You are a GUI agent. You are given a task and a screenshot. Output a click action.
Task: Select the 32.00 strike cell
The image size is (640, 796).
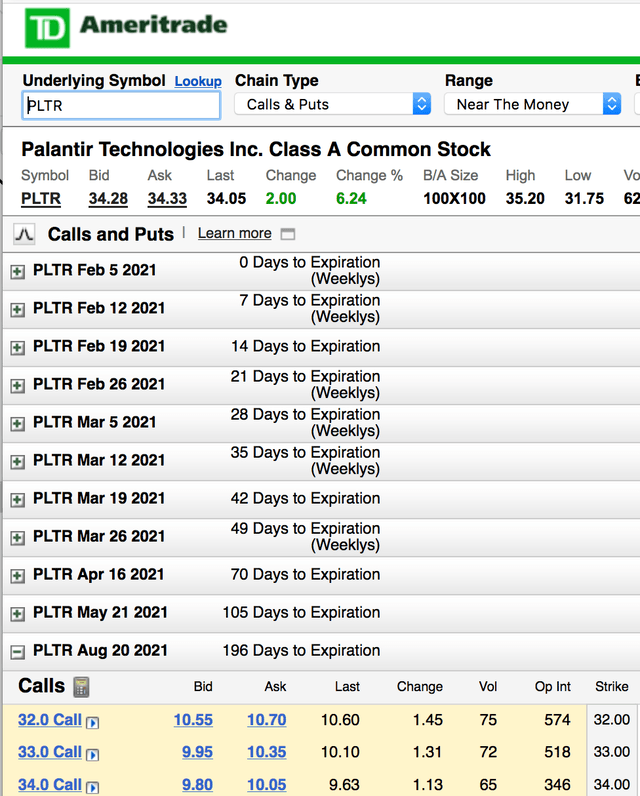(x=612, y=720)
